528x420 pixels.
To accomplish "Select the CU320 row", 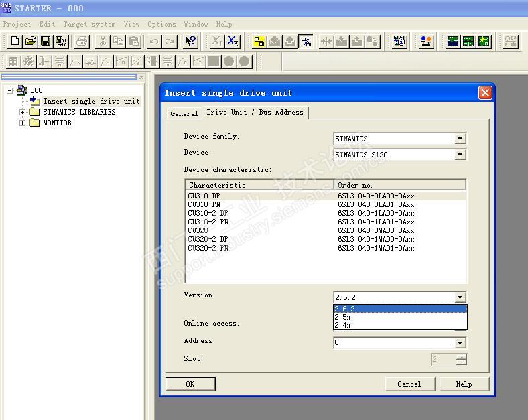I will click(326, 230).
